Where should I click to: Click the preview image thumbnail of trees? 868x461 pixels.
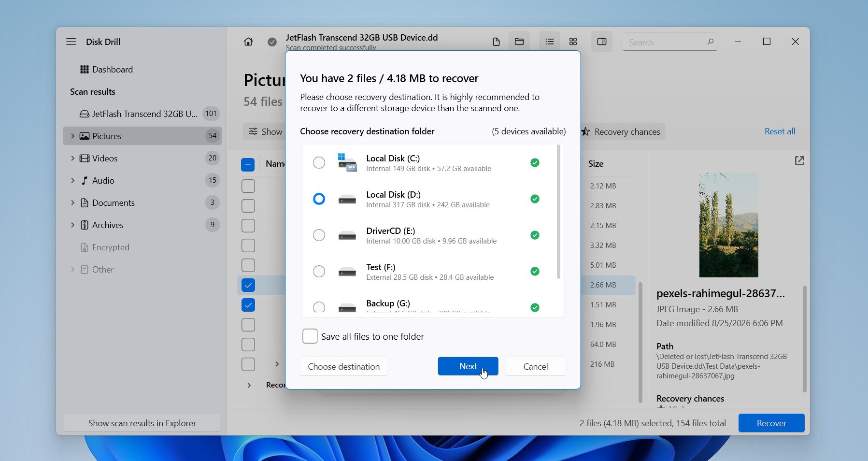point(728,225)
